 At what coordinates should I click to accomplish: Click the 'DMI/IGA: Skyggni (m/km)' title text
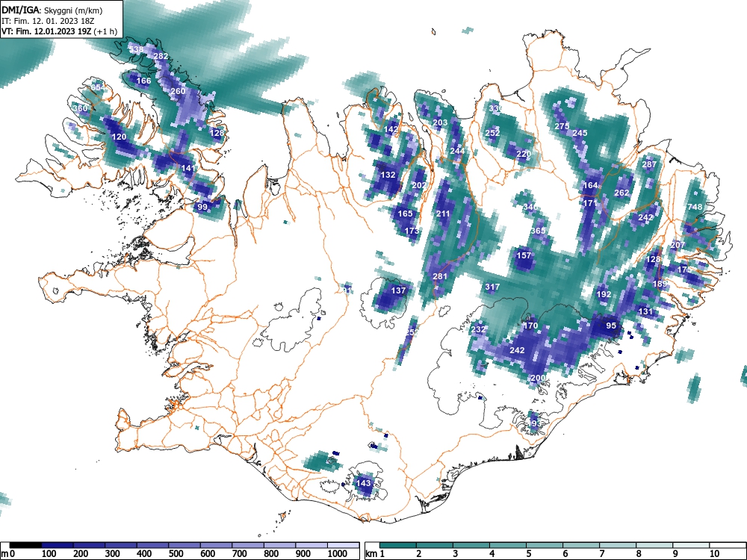(x=52, y=10)
